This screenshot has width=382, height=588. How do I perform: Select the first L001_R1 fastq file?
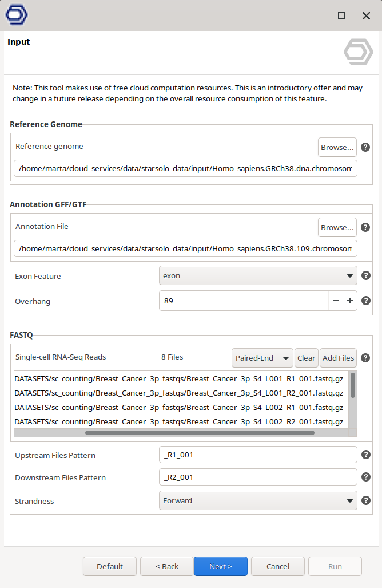point(178,378)
